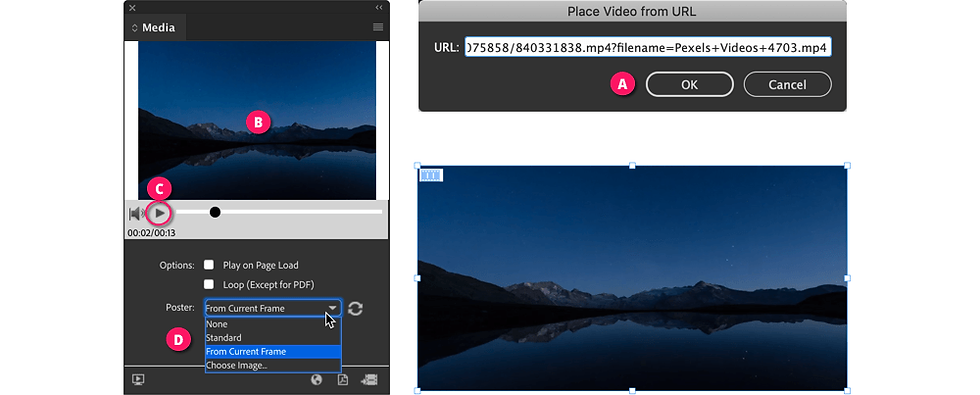The width and height of the screenshot is (980, 395).
Task: Click the top-center handle of the video frame
Action: pos(632,166)
